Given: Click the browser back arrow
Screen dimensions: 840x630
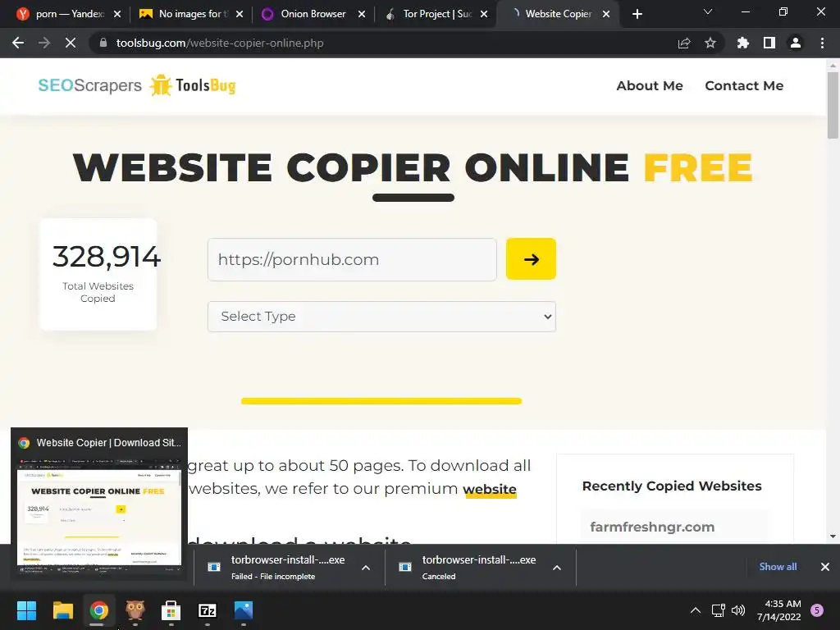Looking at the screenshot, I should pyautogui.click(x=18, y=43).
